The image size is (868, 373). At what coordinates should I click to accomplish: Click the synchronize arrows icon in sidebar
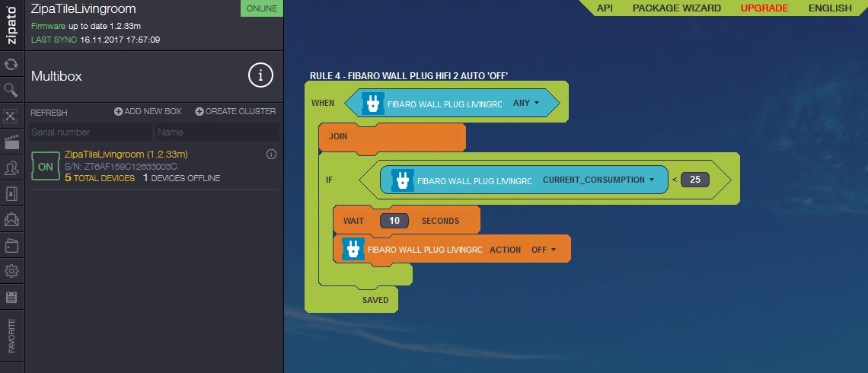coord(11,65)
